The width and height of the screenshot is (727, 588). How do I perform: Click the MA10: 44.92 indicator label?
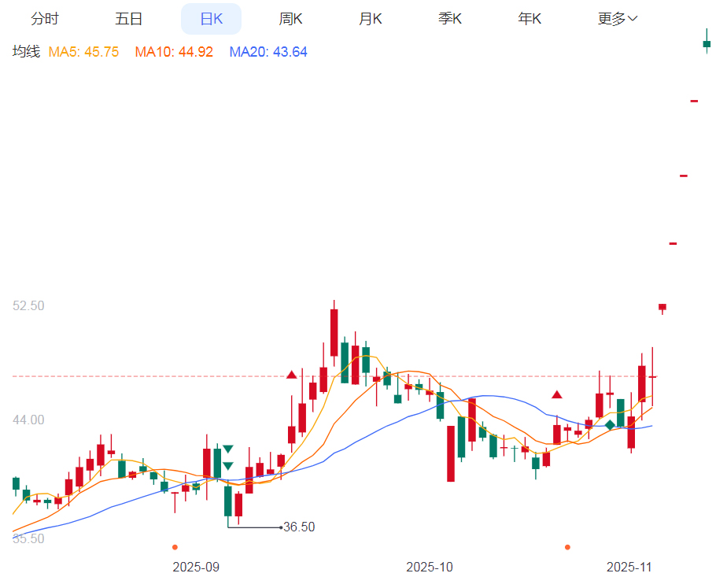coord(174,51)
